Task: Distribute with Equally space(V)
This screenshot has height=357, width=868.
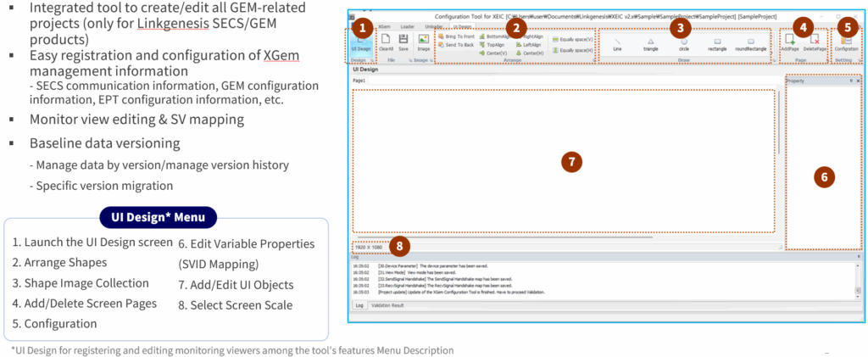Action: [x=572, y=40]
